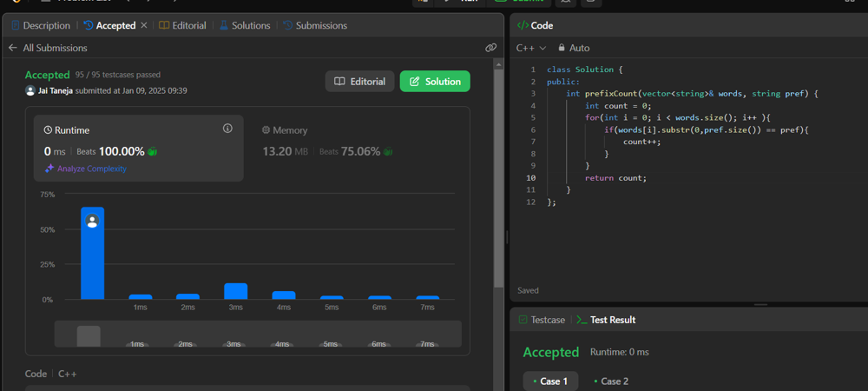Go back with the All Submissions arrow

(13, 48)
